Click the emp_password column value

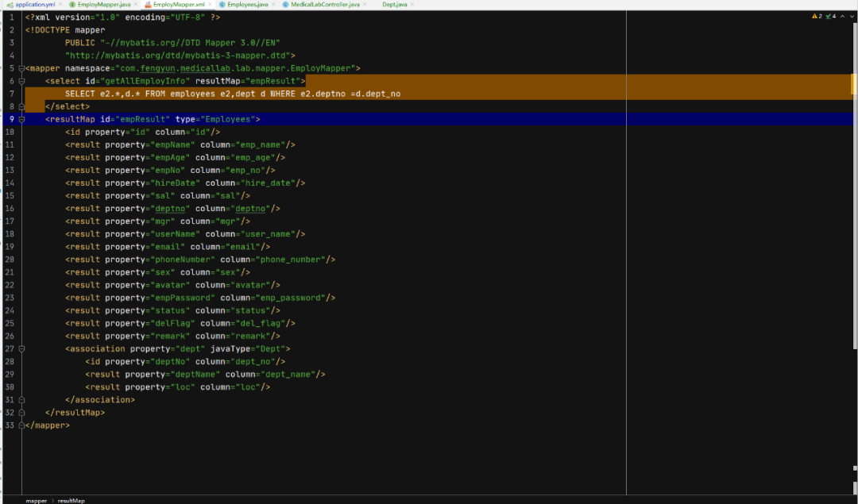point(290,298)
